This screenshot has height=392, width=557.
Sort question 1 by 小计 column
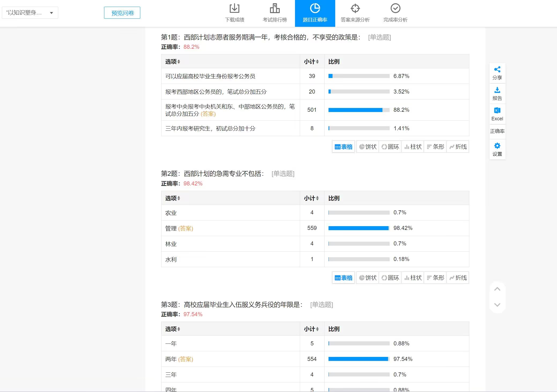coord(311,62)
